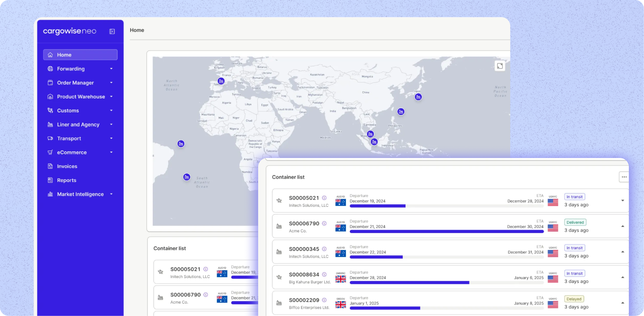This screenshot has width=644, height=316.
Task: Collapse the S00000345 row chevron
Action: (622, 252)
